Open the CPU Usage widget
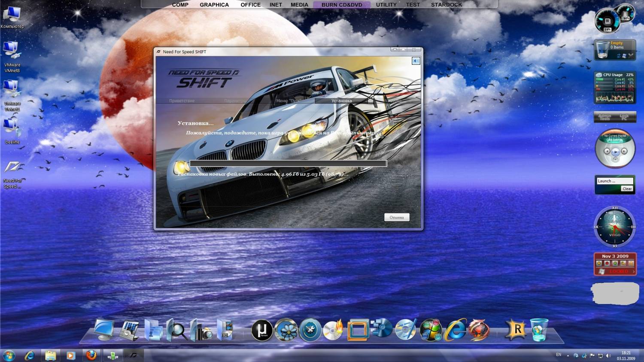This screenshot has width=644, height=362. click(x=615, y=88)
